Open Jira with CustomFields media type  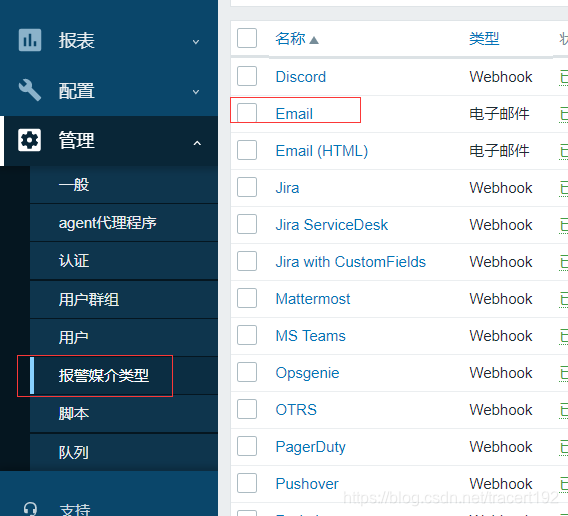351,262
